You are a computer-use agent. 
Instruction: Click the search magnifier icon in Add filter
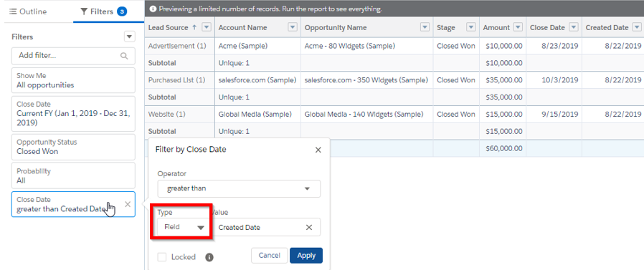tap(124, 56)
